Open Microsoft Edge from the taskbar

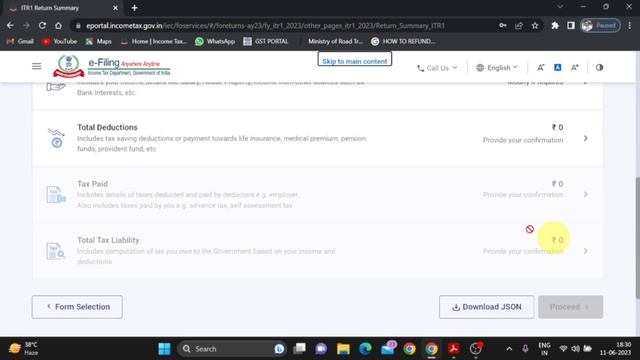tap(365, 349)
